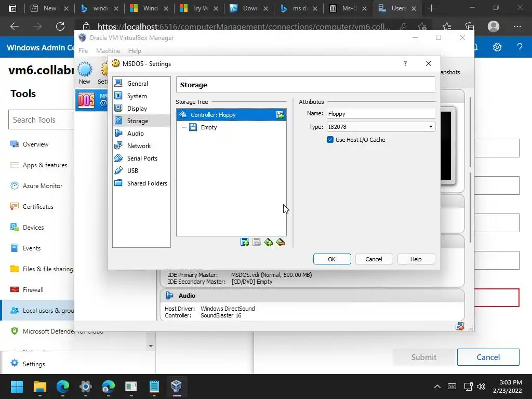The height and width of the screenshot is (399, 532).
Task: Add floppy drive to Controller: Floppy
Action: [280, 115]
